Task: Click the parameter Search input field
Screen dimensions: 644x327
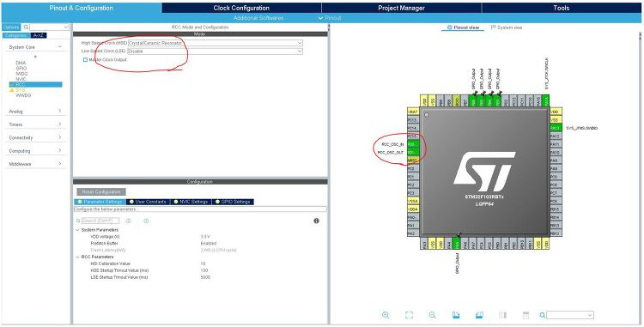Action: pos(100,221)
